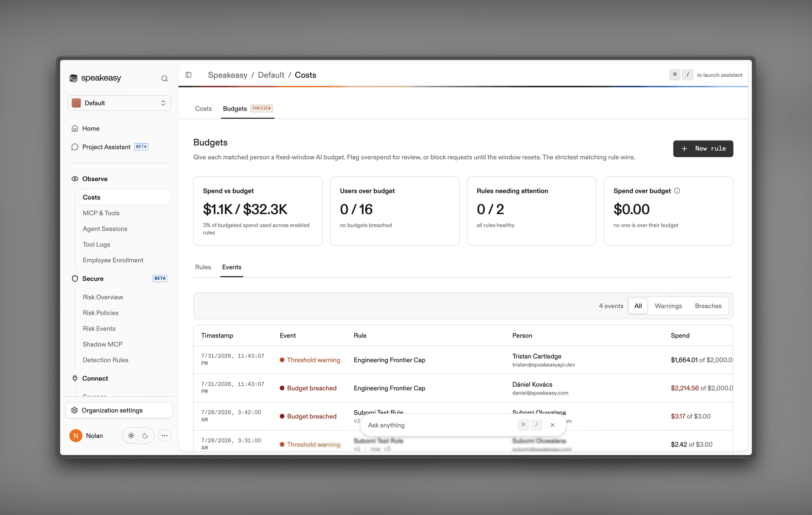Click the Project Assistant chat bubble icon

click(x=75, y=147)
